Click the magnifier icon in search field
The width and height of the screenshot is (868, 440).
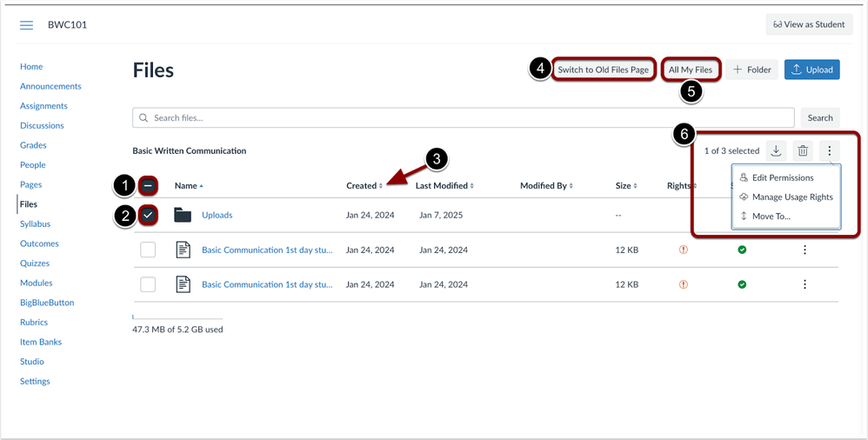click(x=144, y=118)
